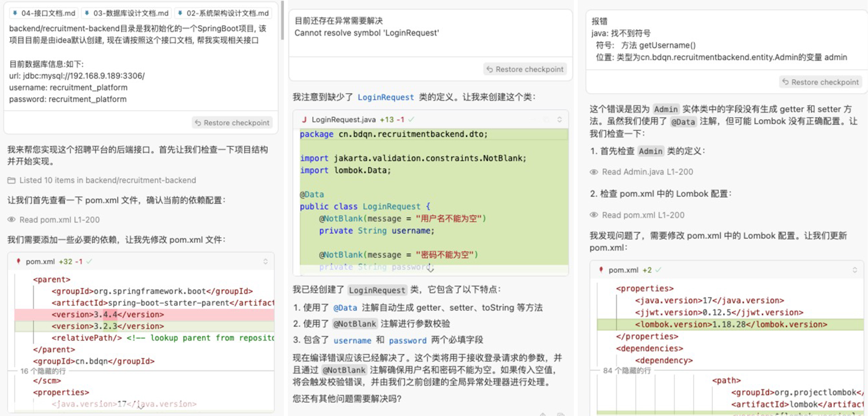
Task: Click the restore arrow icon in left Restore checkpoint
Action: click(198, 122)
